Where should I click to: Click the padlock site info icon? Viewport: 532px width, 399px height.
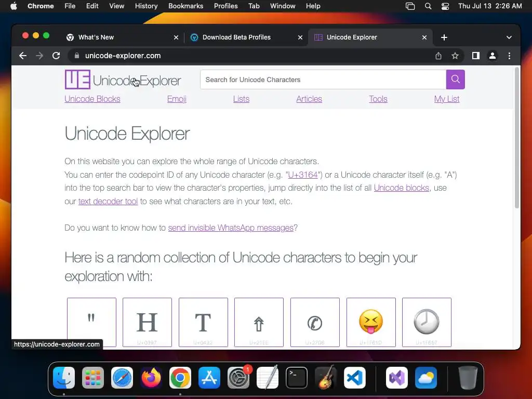coord(77,56)
